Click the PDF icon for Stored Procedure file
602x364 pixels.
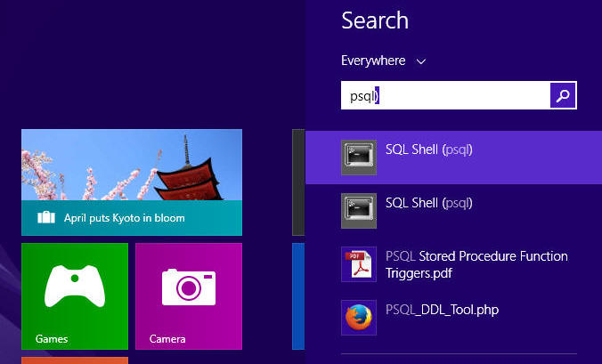(x=359, y=264)
